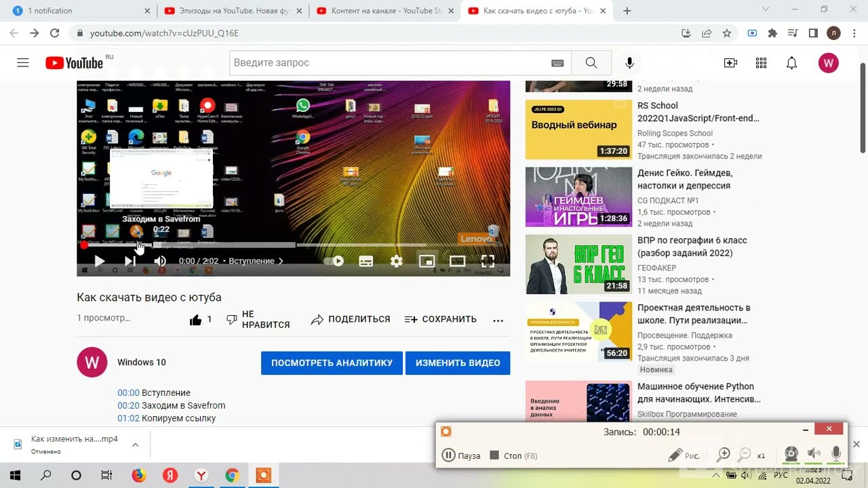Skip to the next video
The width and height of the screenshot is (868, 488).
coord(130,261)
